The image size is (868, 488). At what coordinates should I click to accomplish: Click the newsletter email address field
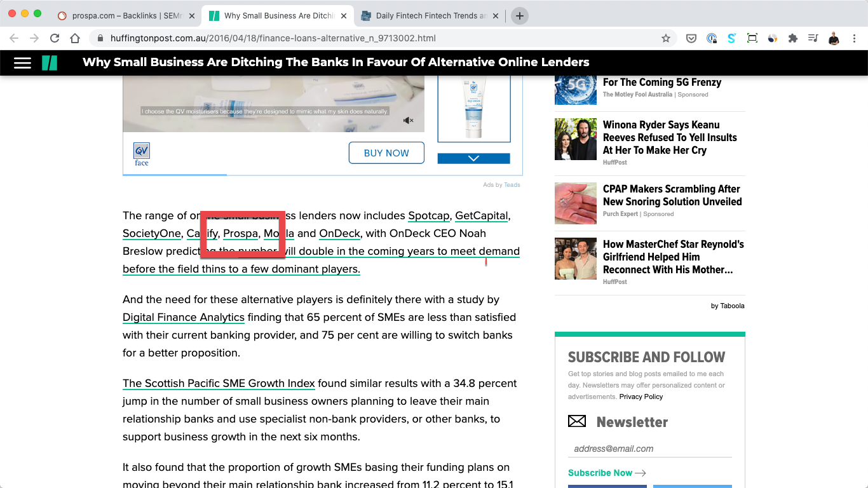click(650, 449)
